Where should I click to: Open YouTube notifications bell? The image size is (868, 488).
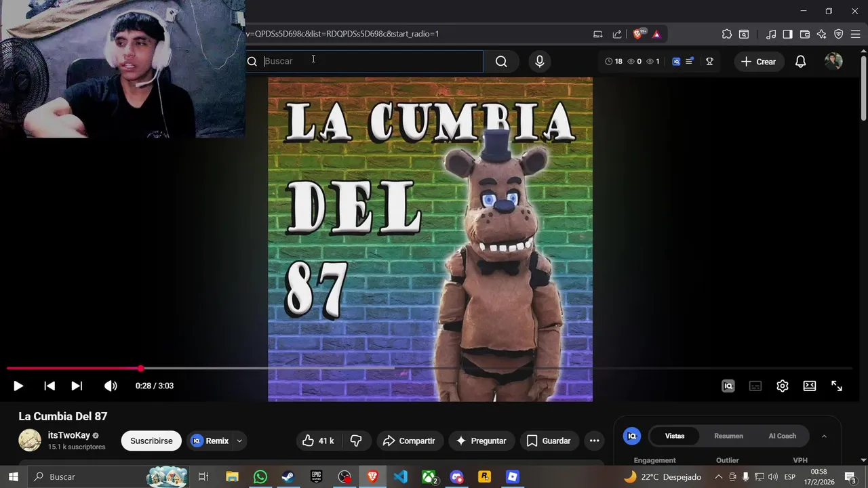pyautogui.click(x=801, y=62)
